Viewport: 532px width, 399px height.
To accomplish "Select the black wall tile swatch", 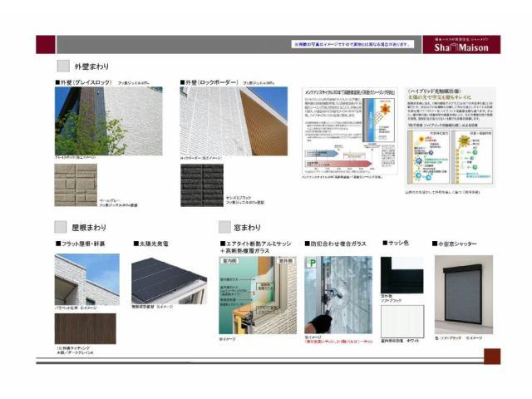I will click(202, 184).
